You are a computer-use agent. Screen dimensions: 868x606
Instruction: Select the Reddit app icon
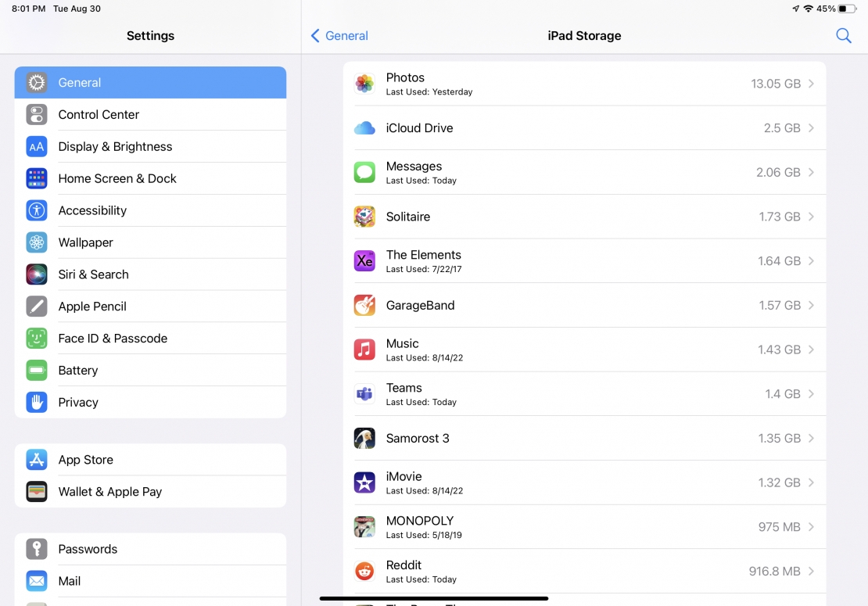364,571
